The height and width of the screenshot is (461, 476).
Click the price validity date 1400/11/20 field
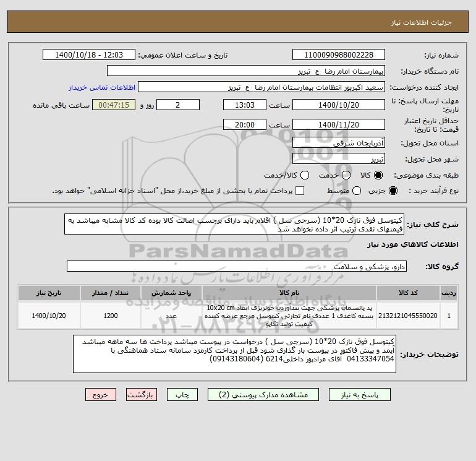coord(339,124)
